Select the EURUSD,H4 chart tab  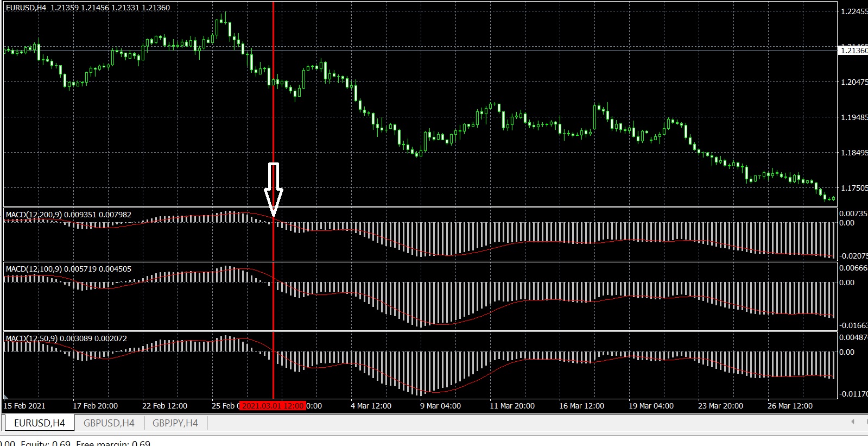tap(39, 423)
